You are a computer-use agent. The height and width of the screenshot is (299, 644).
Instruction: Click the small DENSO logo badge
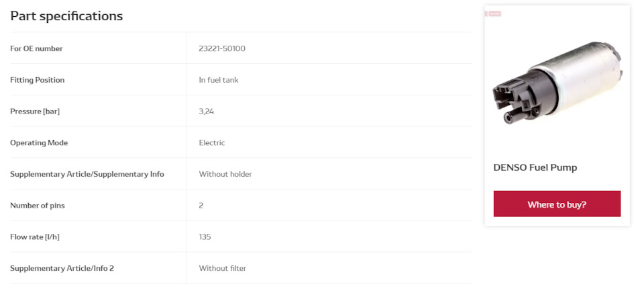pyautogui.click(x=493, y=13)
